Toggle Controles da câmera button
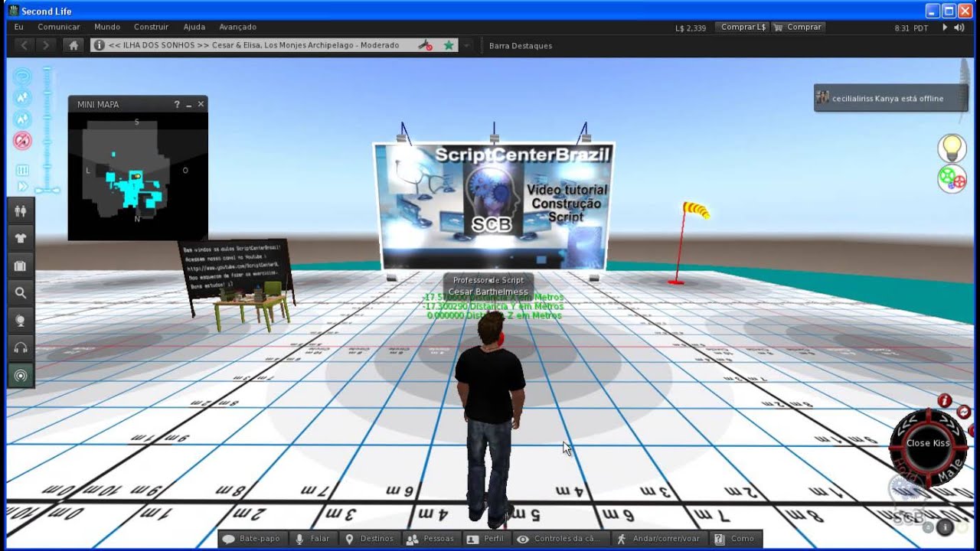Image resolution: width=980 pixels, height=551 pixels. pos(560,539)
